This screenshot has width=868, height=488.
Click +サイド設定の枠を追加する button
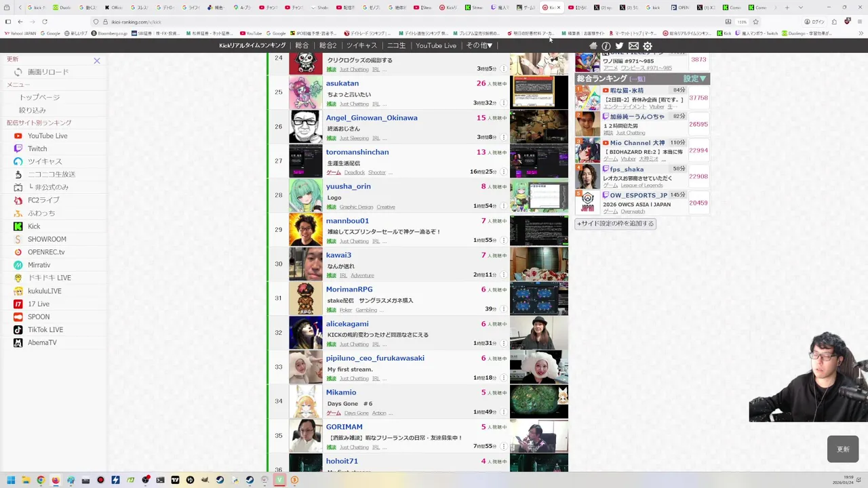615,223
